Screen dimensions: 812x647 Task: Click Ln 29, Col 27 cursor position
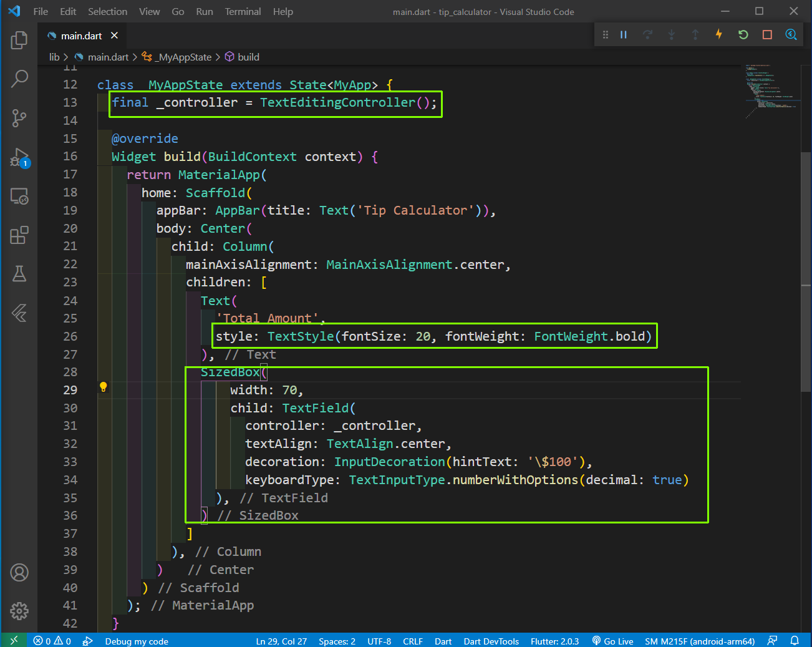pos(281,641)
